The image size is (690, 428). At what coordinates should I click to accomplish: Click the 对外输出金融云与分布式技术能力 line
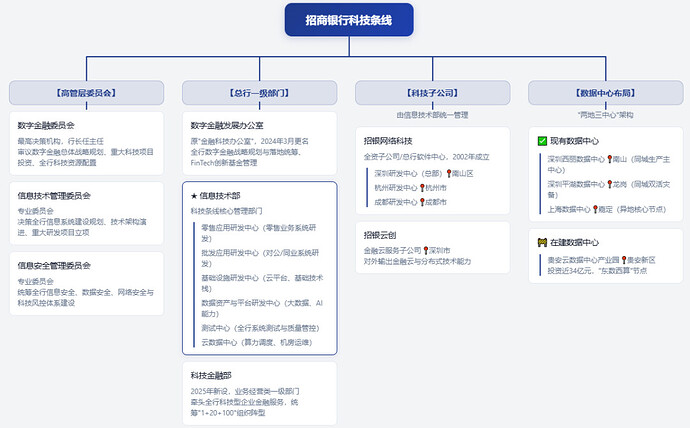[x=417, y=261]
